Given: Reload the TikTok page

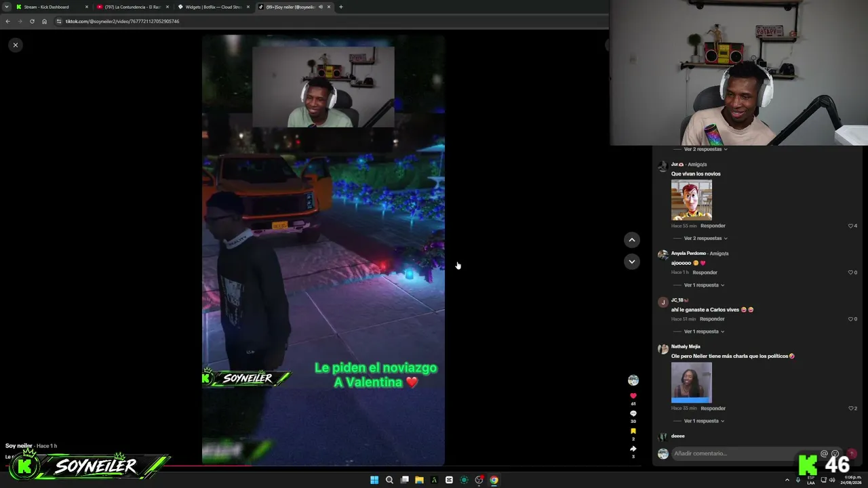Looking at the screenshot, I should [x=32, y=21].
